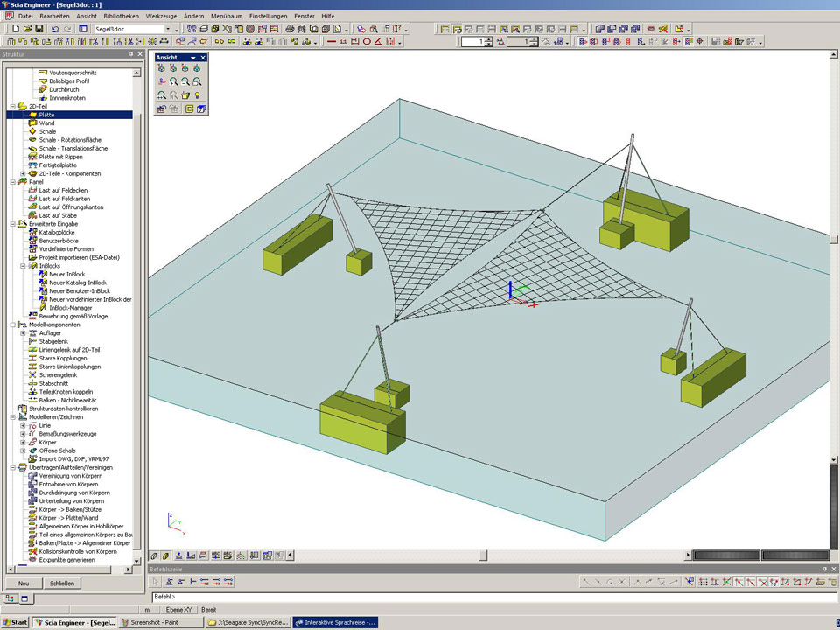The height and width of the screenshot is (630, 840).
Task: Click the Print icon in the toolbar
Action: pyautogui.click(x=290, y=29)
